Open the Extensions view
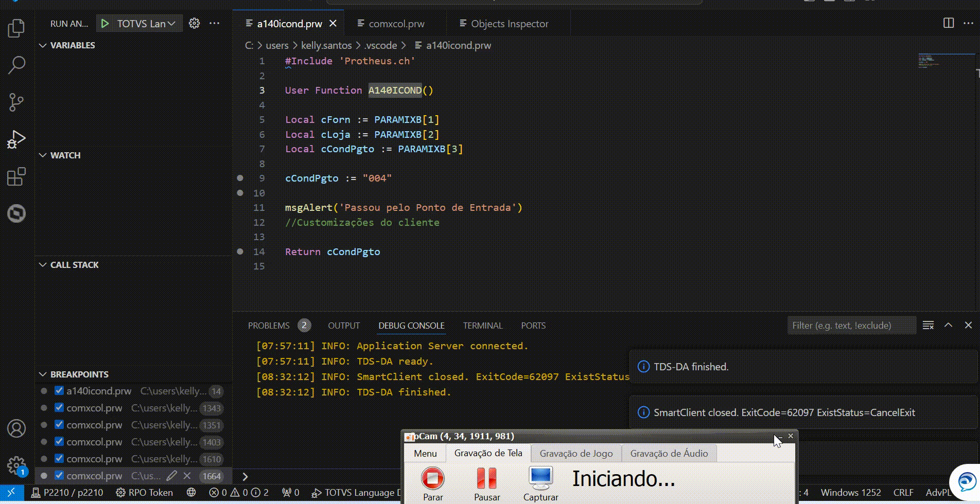The width and height of the screenshot is (980, 504). pyautogui.click(x=16, y=176)
